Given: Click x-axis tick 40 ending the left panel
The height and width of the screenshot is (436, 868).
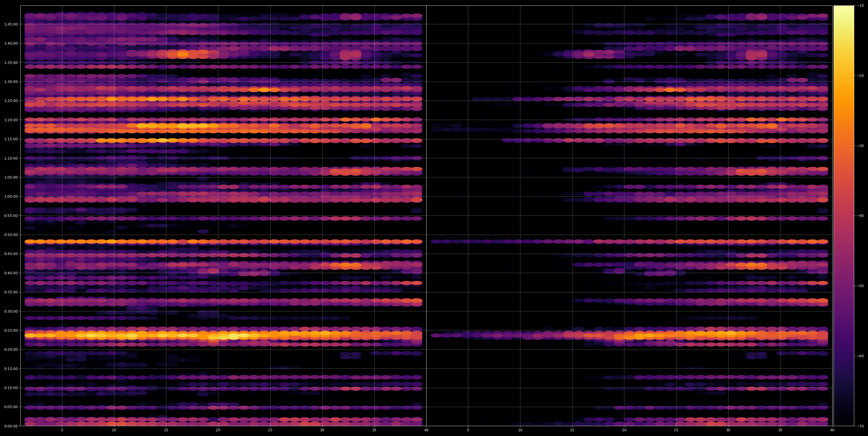Looking at the screenshot, I should [x=426, y=430].
